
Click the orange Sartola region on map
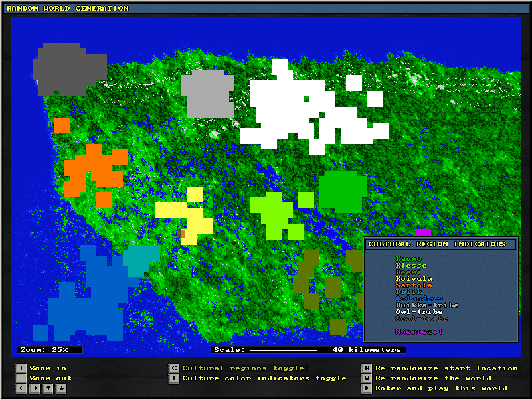pyautogui.click(x=93, y=169)
